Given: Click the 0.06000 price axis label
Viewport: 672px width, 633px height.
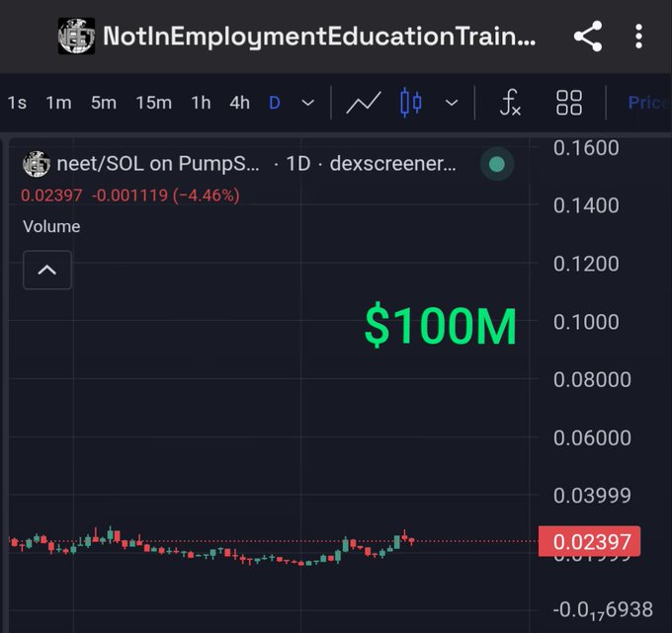Looking at the screenshot, I should pyautogui.click(x=592, y=438).
